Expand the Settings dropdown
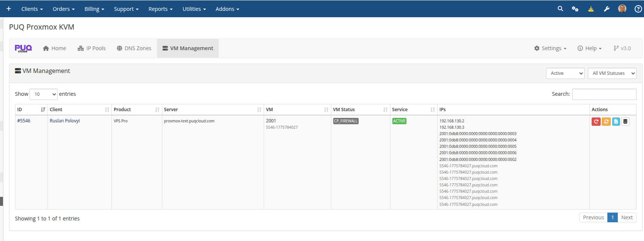The width and height of the screenshot is (644, 241). click(x=550, y=48)
